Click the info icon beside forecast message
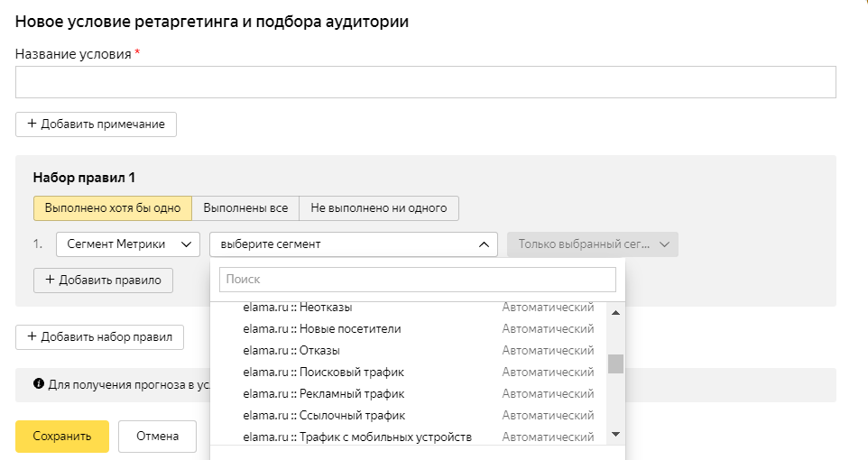The width and height of the screenshot is (868, 460). pyautogui.click(x=39, y=384)
